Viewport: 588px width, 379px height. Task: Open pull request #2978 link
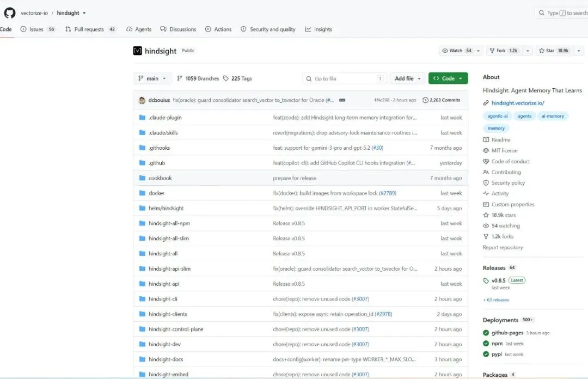pyautogui.click(x=383, y=314)
